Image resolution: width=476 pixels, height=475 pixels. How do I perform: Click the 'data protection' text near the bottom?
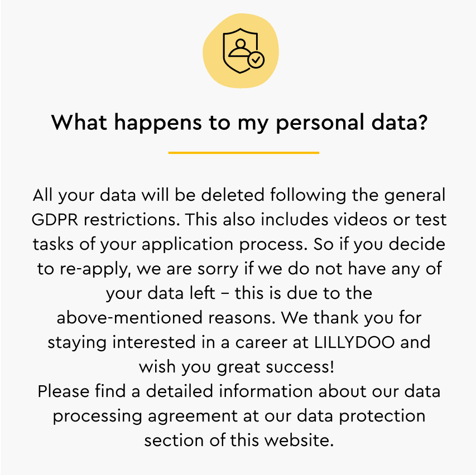click(x=361, y=416)
